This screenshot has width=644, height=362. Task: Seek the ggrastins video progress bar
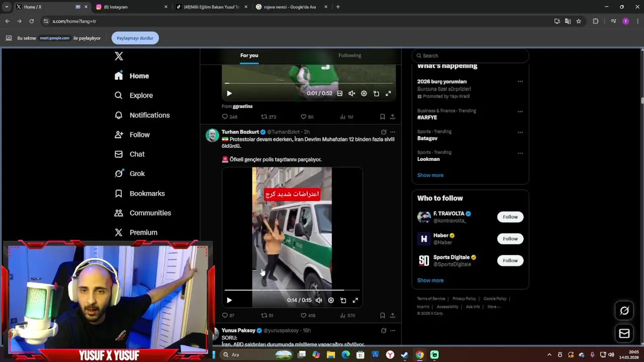(x=308, y=83)
